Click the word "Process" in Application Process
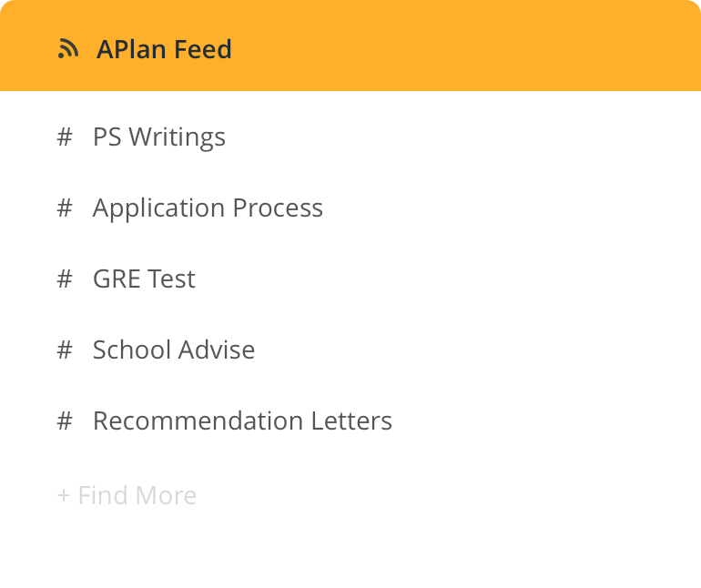The image size is (701, 588). [278, 208]
